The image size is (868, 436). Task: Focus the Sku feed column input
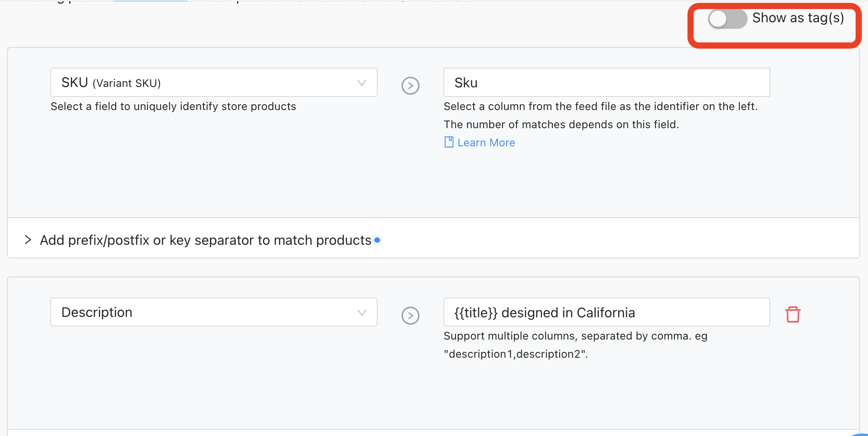coord(606,82)
